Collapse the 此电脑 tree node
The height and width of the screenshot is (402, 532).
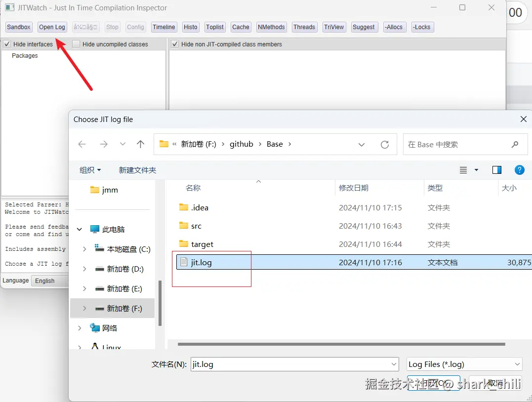tap(80, 229)
